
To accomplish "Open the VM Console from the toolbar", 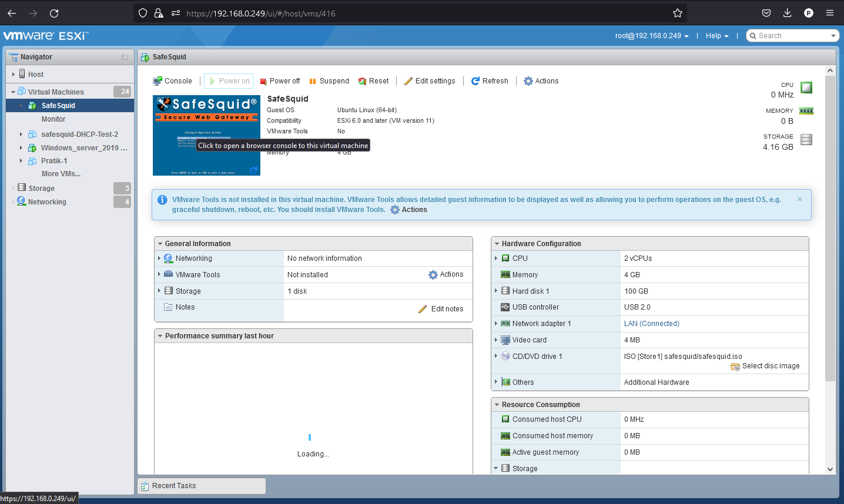I will [x=172, y=81].
